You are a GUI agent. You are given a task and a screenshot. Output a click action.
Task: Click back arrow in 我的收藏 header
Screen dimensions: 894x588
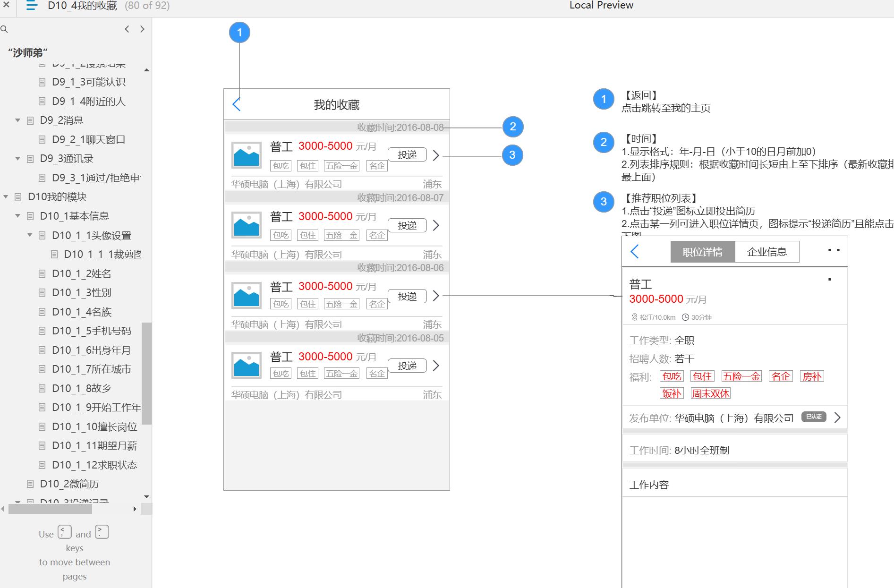tap(237, 104)
